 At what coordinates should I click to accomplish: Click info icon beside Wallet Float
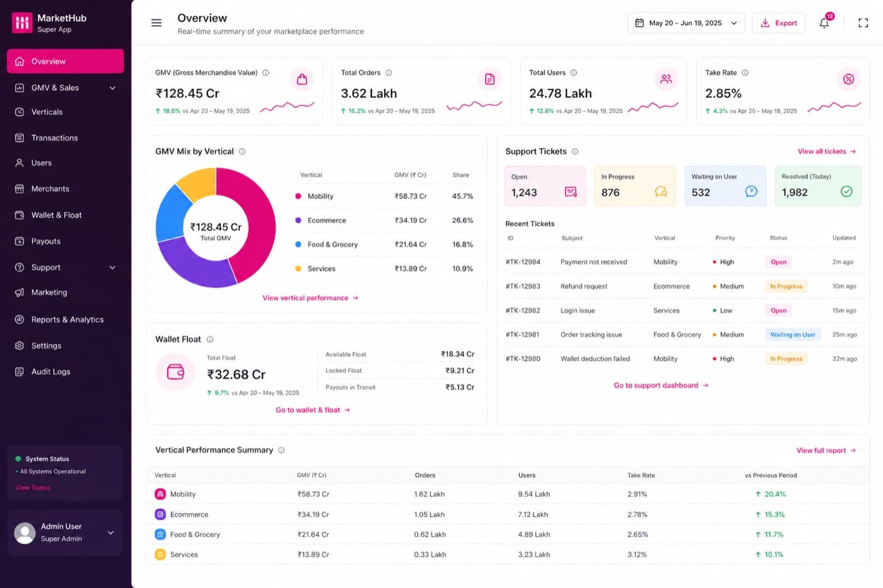[210, 339]
